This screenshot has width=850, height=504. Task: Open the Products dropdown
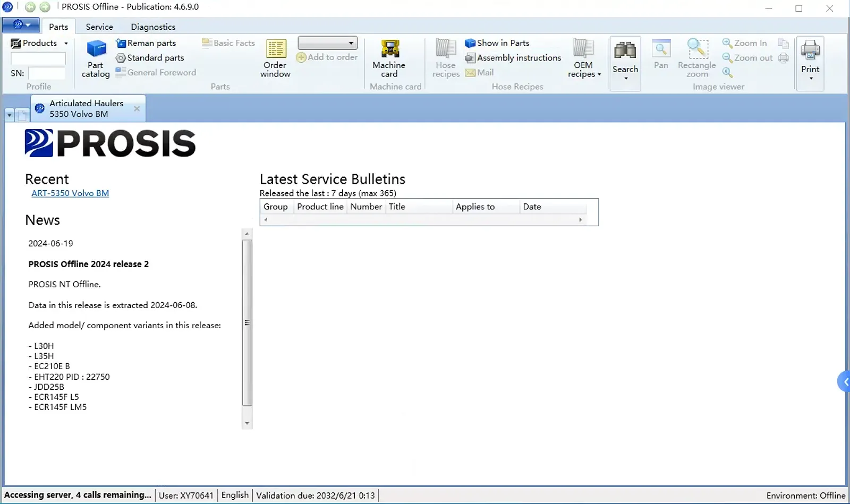(x=40, y=43)
